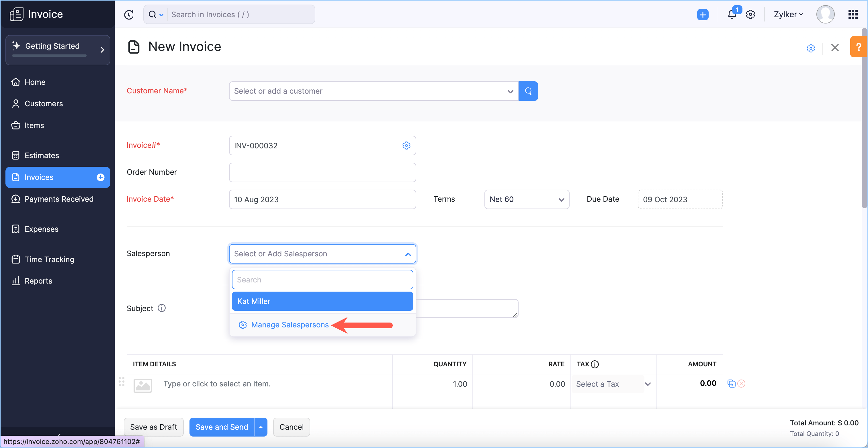Click the orange help question mark tab
Image resolution: width=868 pixels, height=448 pixels.
coord(859,47)
